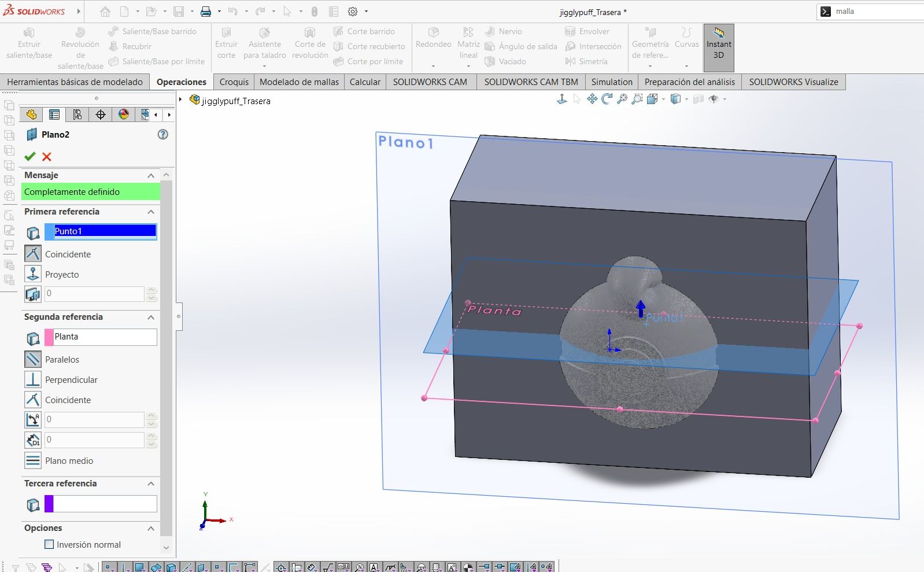Screen dimensions: 924x572
Task: Switch to DisplayManager tab
Action: pos(124,115)
